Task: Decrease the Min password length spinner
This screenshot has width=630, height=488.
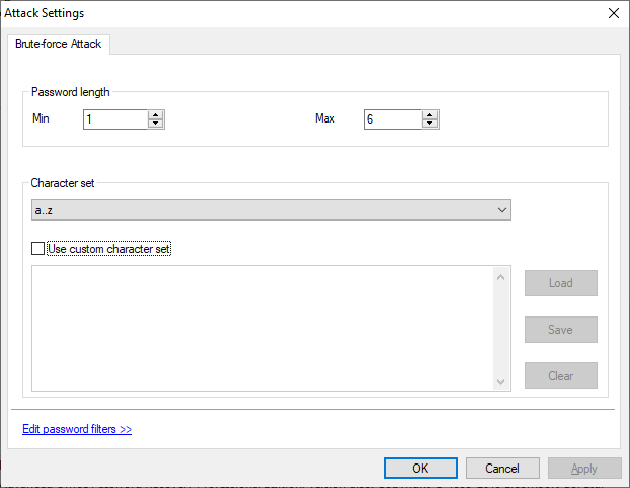Action: point(155,124)
